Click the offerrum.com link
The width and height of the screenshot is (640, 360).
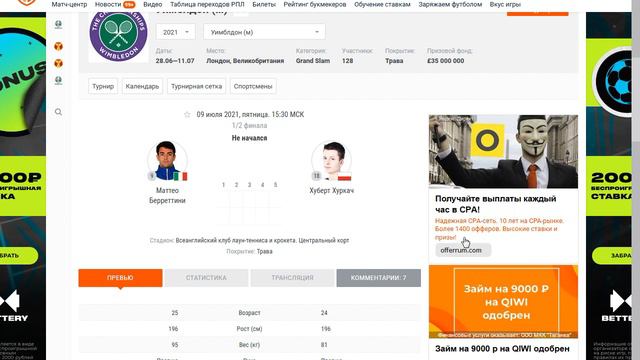(461, 250)
